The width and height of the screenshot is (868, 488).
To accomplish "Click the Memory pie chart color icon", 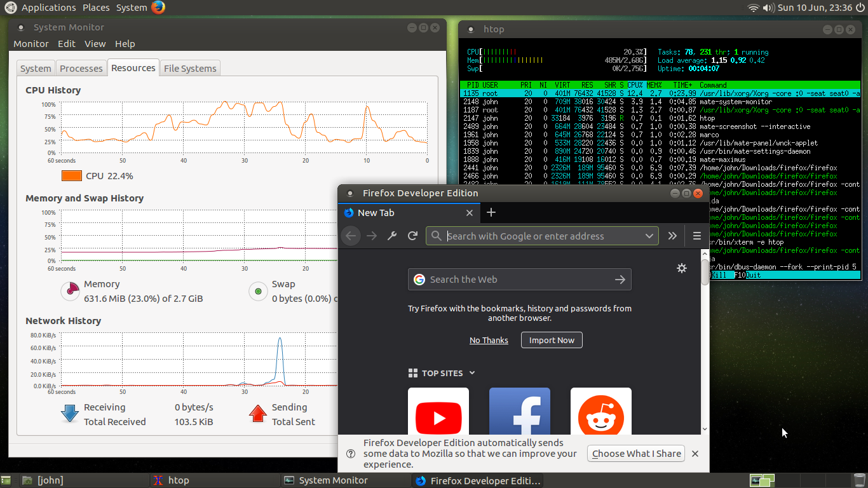I will click(x=70, y=292).
